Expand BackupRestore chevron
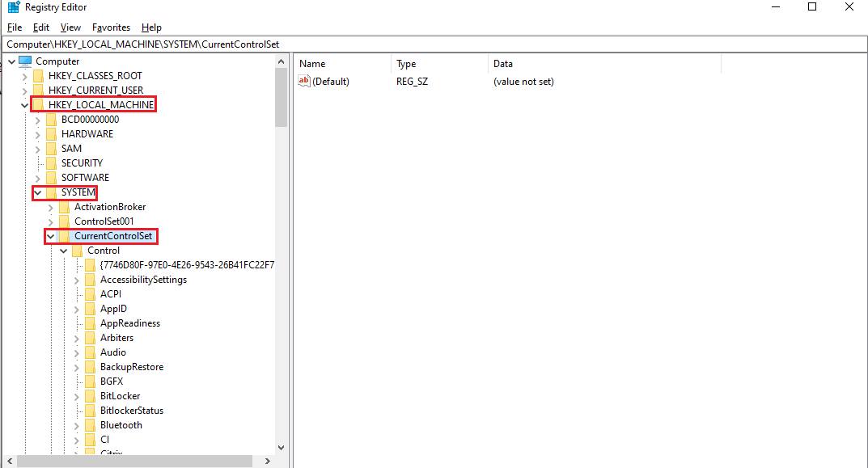Viewport: 868px width, 468px height. (76, 367)
